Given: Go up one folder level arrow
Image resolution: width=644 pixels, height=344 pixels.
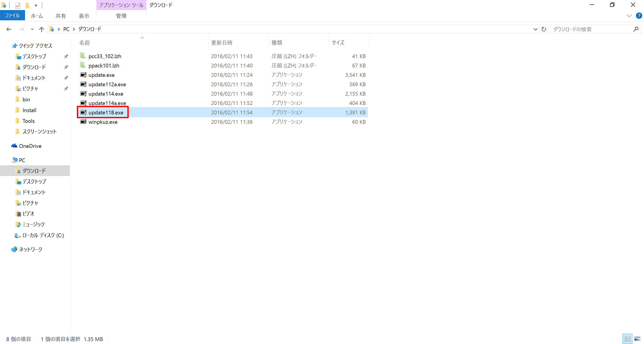Looking at the screenshot, I should click(x=42, y=29).
